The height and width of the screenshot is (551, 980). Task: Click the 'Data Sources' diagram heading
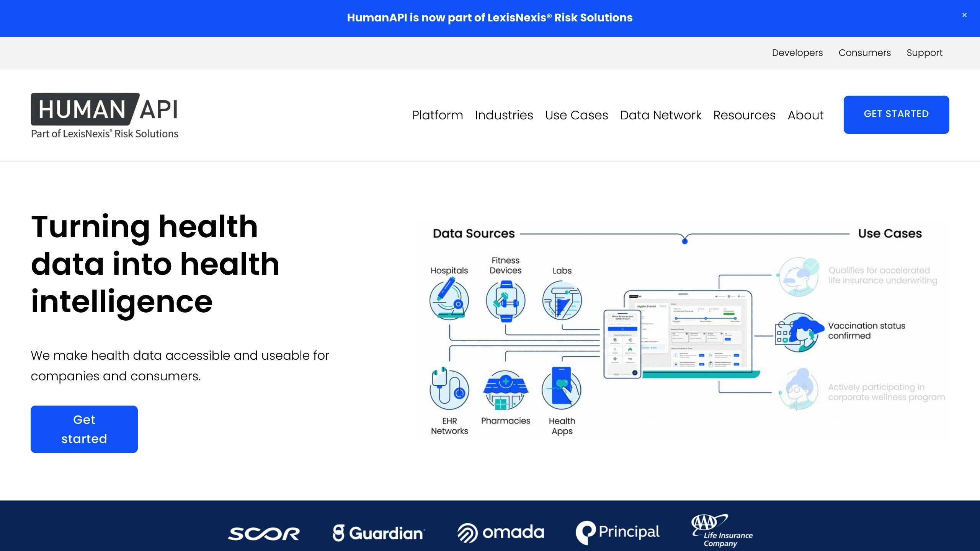click(x=474, y=233)
